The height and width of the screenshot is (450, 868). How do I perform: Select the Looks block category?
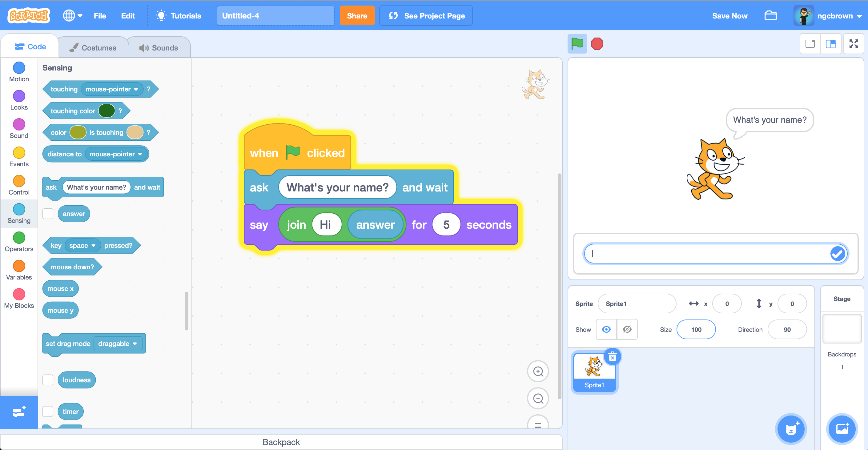(x=19, y=100)
